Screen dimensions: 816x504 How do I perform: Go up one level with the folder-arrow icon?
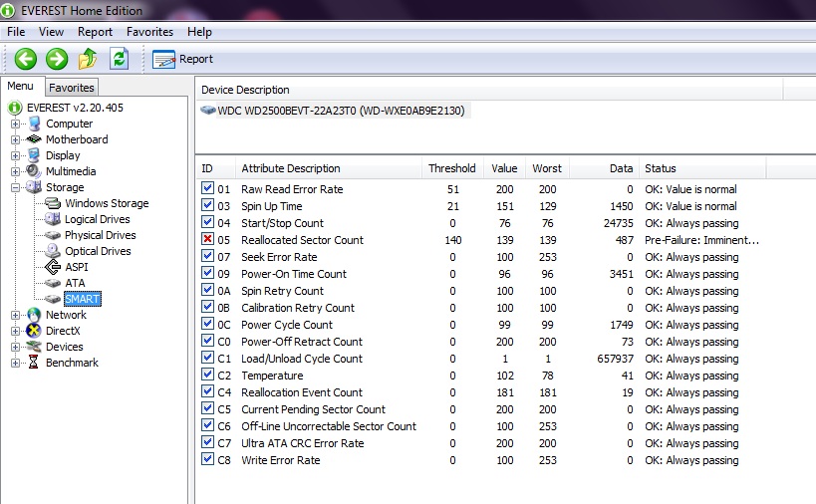[x=88, y=59]
